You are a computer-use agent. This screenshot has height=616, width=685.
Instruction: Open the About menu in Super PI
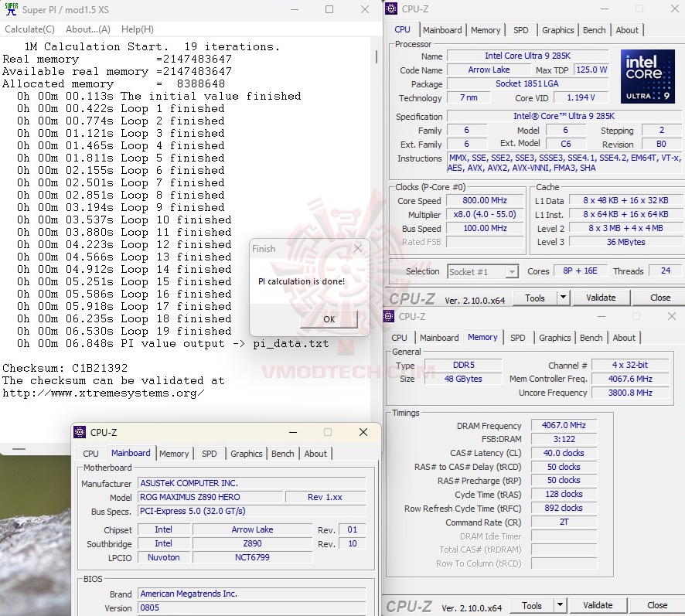[88, 29]
